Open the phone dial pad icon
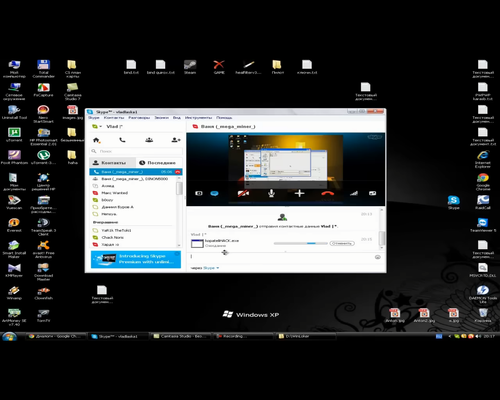The height and width of the screenshot is (400, 500). click(x=122, y=140)
